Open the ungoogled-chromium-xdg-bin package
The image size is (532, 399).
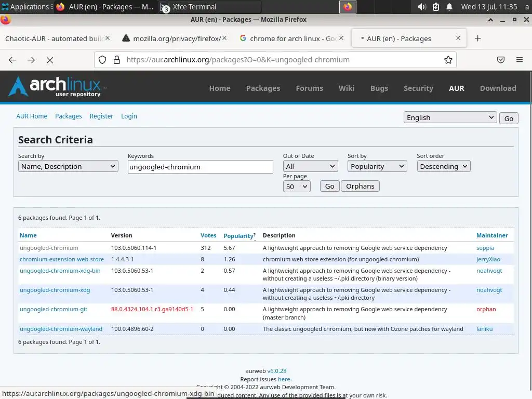(x=60, y=271)
